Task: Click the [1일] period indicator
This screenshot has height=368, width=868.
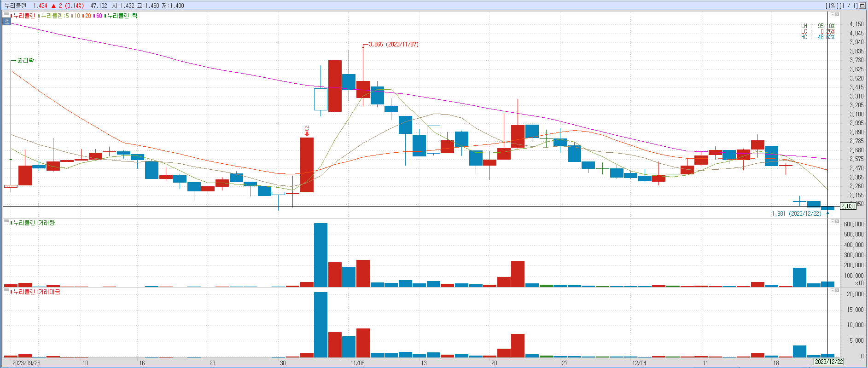Action: (x=832, y=6)
